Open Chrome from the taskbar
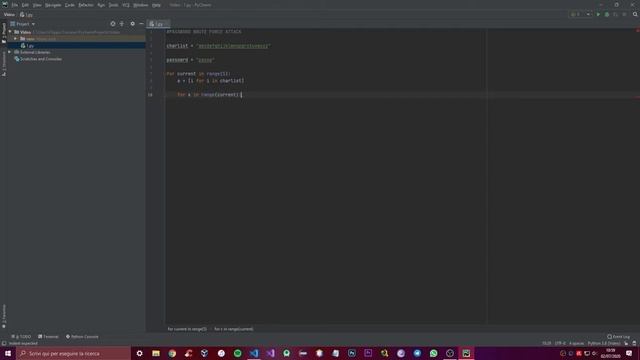 click(x=172, y=353)
